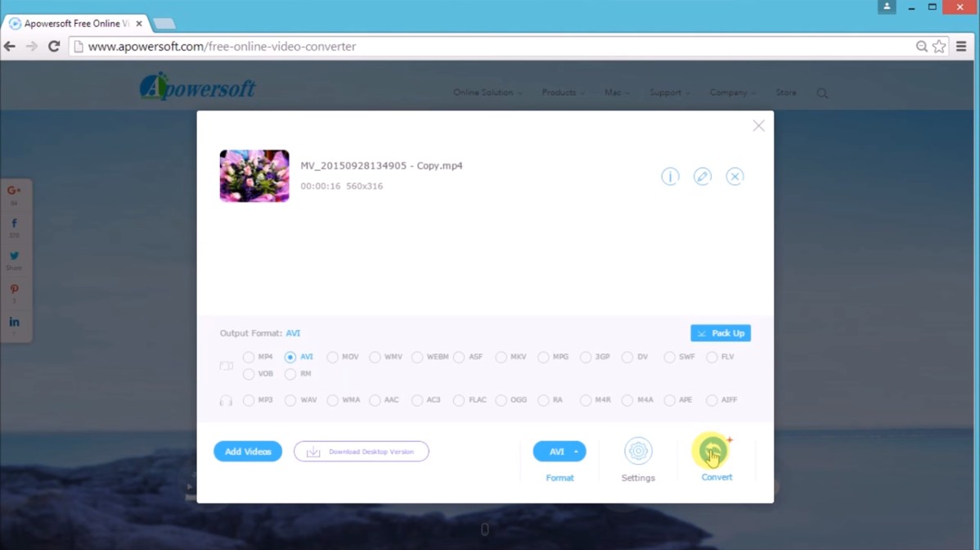This screenshot has height=550, width=980.
Task: Share on Facebook sidebar icon
Action: [14, 223]
